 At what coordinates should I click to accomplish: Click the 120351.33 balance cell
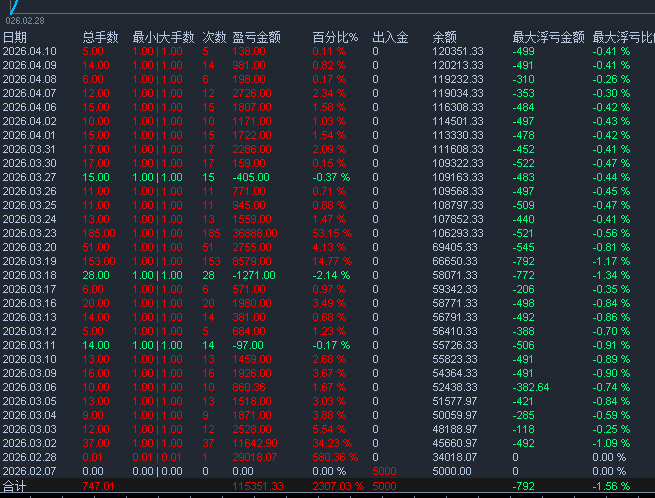point(458,51)
